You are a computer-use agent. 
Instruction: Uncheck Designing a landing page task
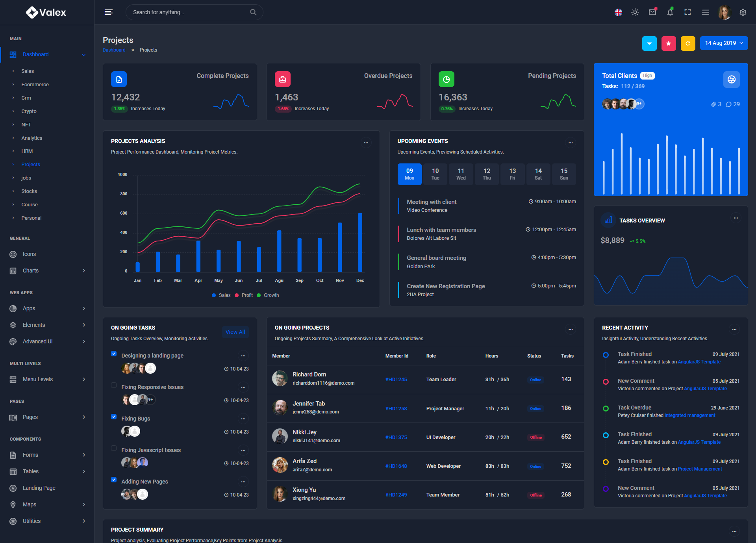(114, 354)
